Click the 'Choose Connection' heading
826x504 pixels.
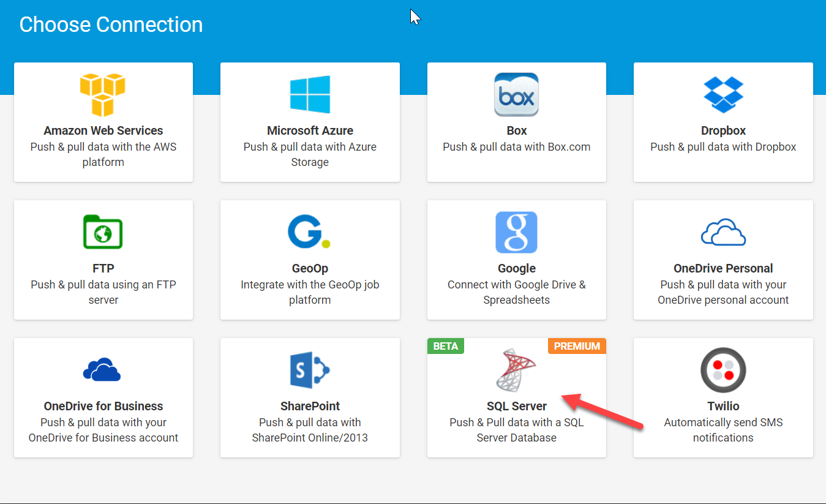tap(111, 24)
